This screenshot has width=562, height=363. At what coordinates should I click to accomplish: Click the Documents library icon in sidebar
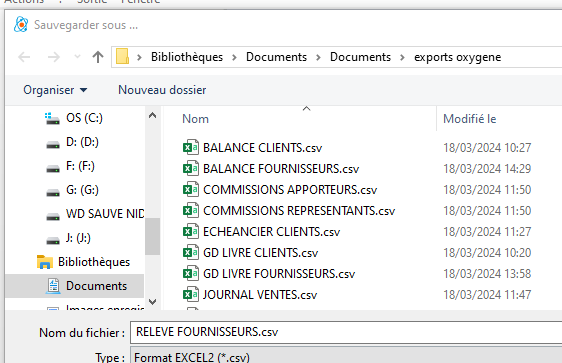pyautogui.click(x=53, y=286)
